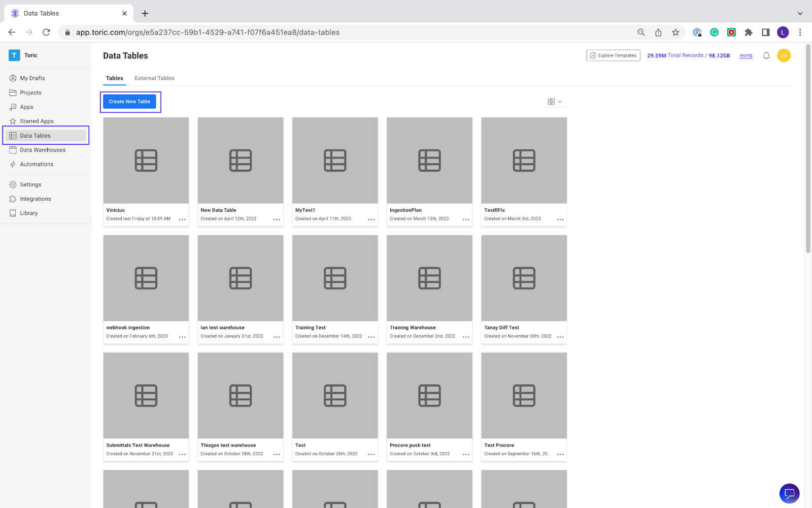Open browser Extensions puzzle icon
Viewport: 812px width, 508px height.
coord(749,32)
